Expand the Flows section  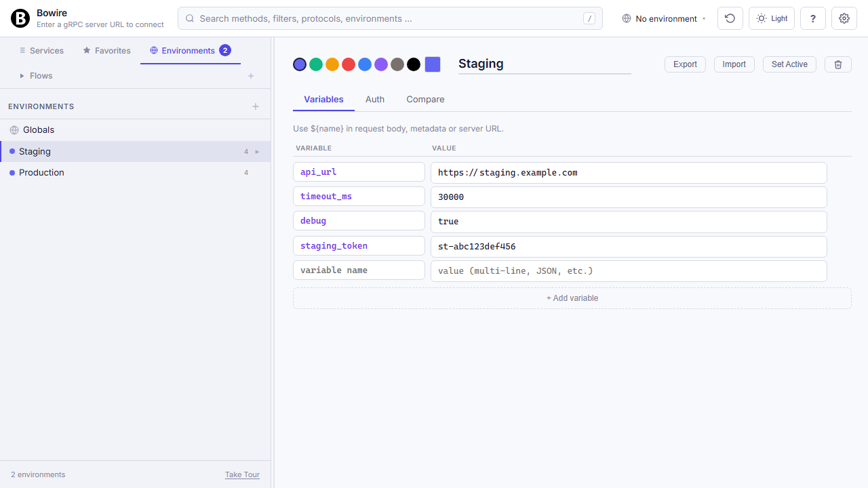pos(22,76)
